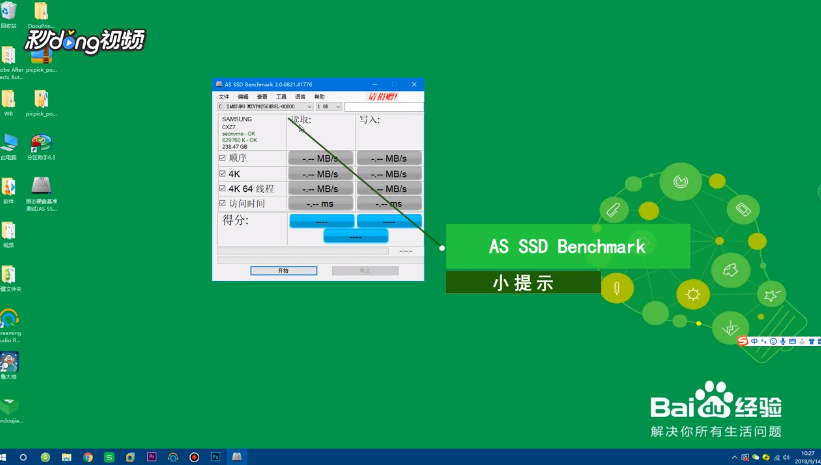Click the 中止 abort button
Image resolution: width=821 pixels, height=465 pixels.
click(x=365, y=271)
